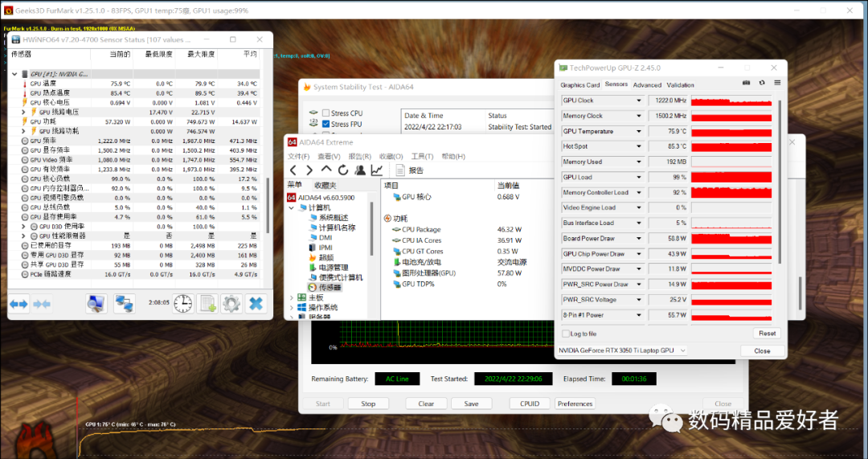Image resolution: width=868 pixels, height=459 pixels.
Task: Expand 主板 node in AIDA64 tree
Action: click(292, 297)
